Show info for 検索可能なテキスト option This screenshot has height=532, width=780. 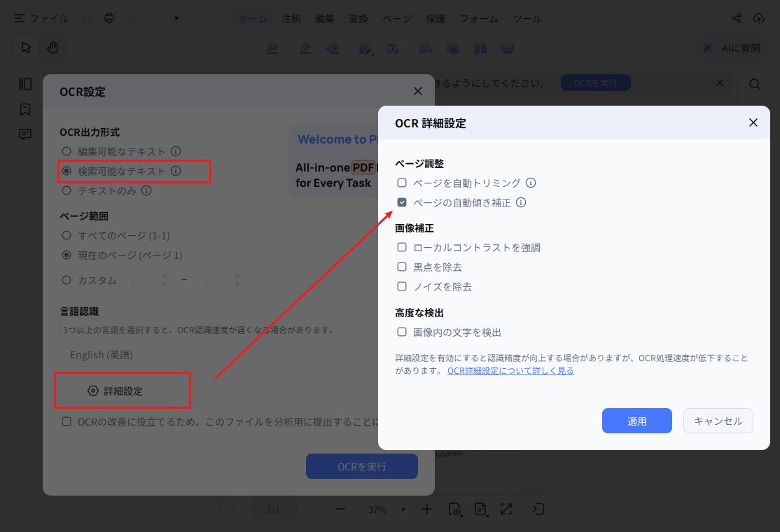[x=176, y=171]
